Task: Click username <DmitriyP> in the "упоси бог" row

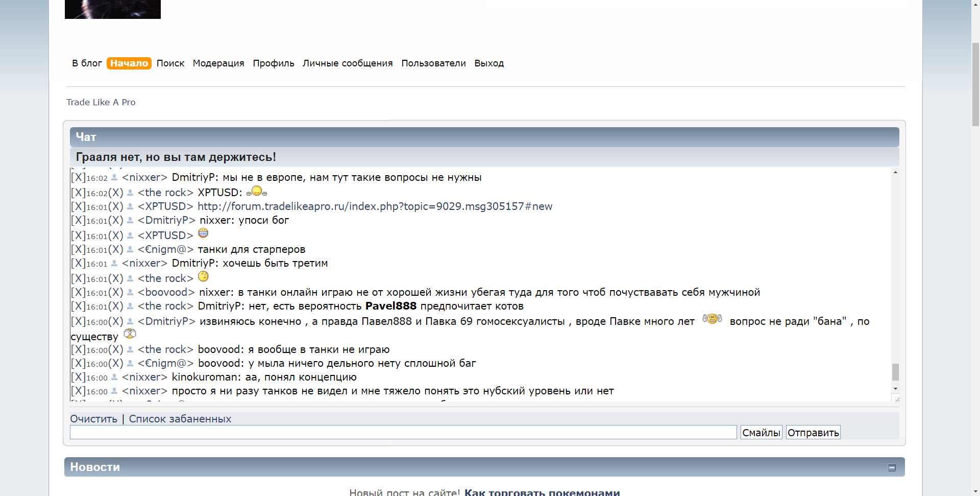Action: pyautogui.click(x=166, y=220)
